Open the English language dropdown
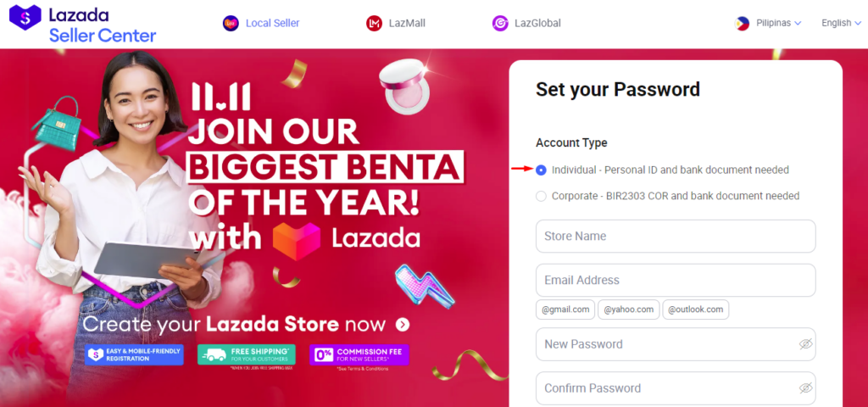Image resolution: width=868 pixels, height=407 pixels. (x=842, y=23)
